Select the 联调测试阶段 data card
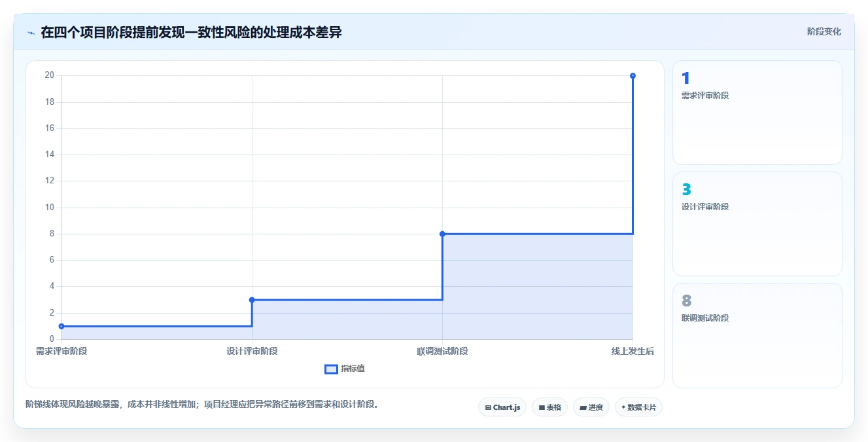This screenshot has width=868, height=442. click(x=757, y=335)
